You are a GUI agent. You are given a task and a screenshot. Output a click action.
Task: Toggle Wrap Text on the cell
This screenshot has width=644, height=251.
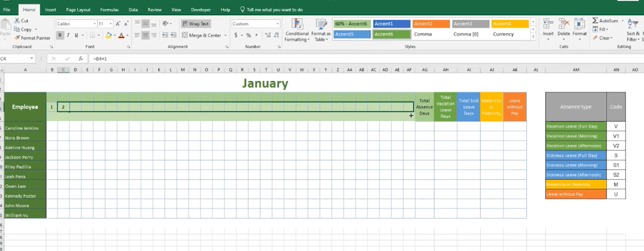click(x=196, y=24)
